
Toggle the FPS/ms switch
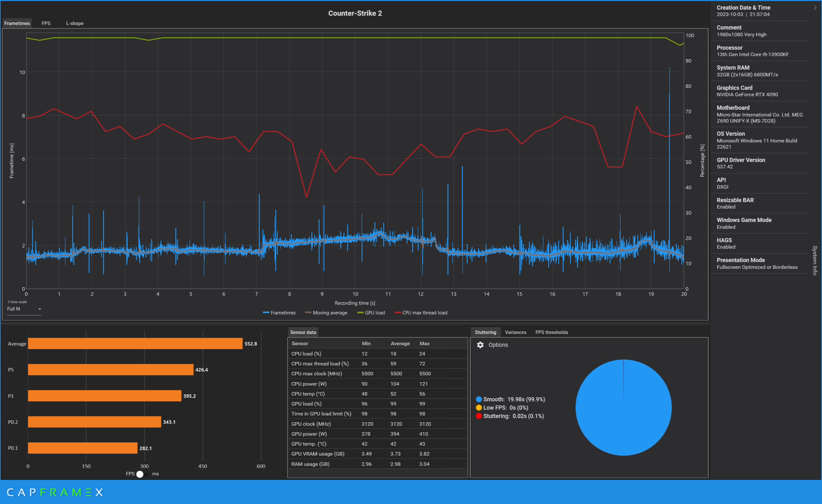click(143, 474)
